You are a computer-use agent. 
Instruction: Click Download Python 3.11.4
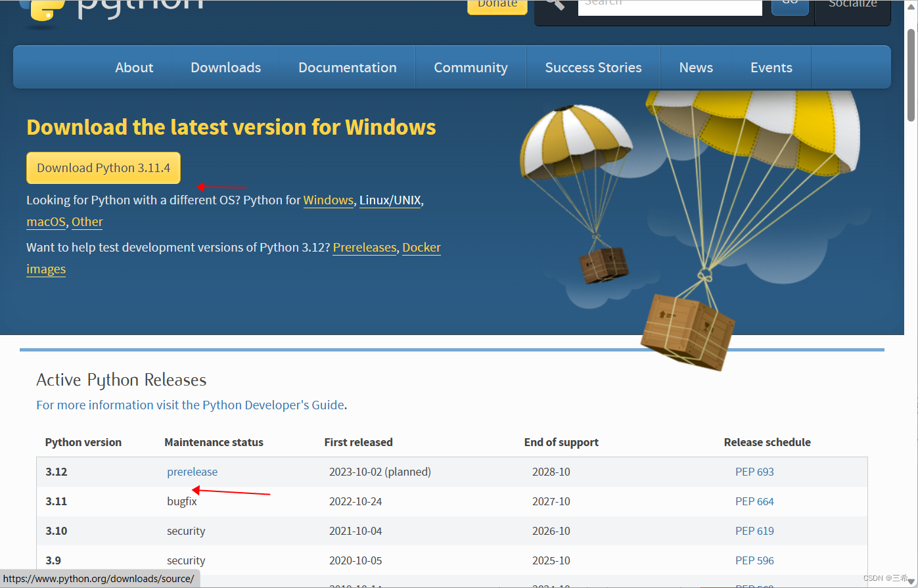pyautogui.click(x=103, y=168)
